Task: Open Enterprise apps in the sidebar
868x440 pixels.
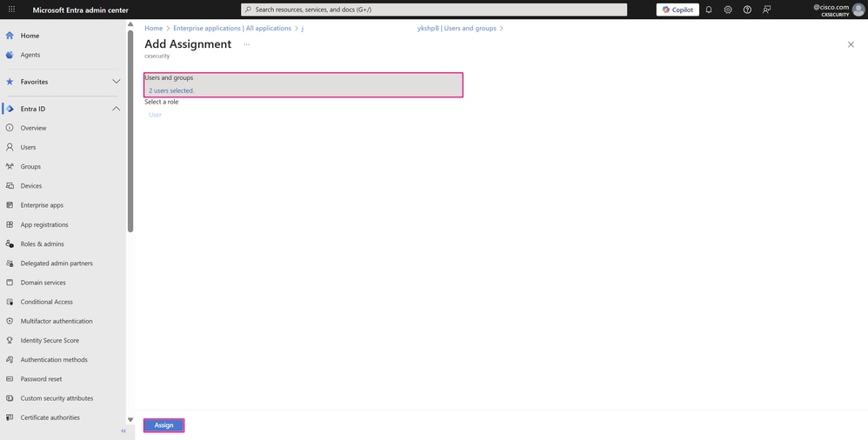Action: click(42, 204)
